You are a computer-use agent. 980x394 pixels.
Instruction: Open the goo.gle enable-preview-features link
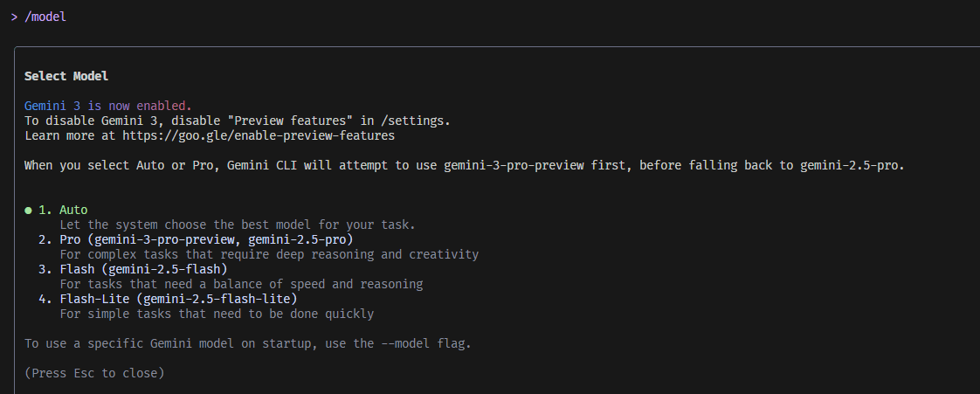pos(257,136)
